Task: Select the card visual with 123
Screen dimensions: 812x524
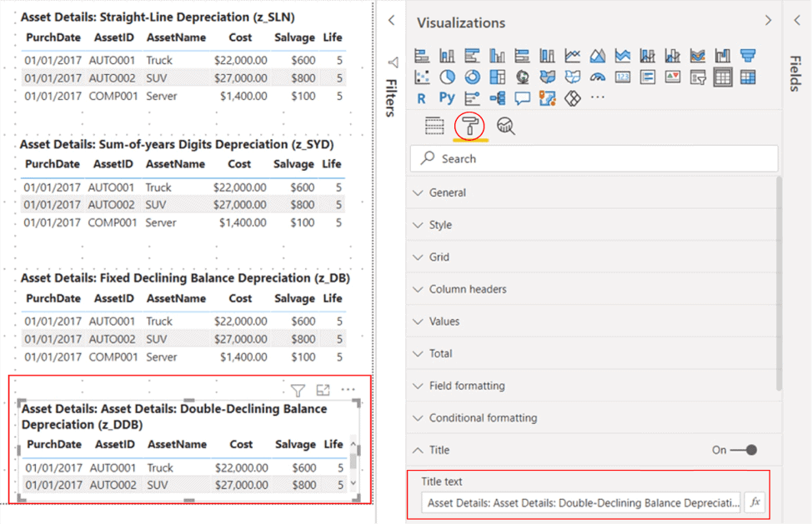Action: (x=623, y=77)
